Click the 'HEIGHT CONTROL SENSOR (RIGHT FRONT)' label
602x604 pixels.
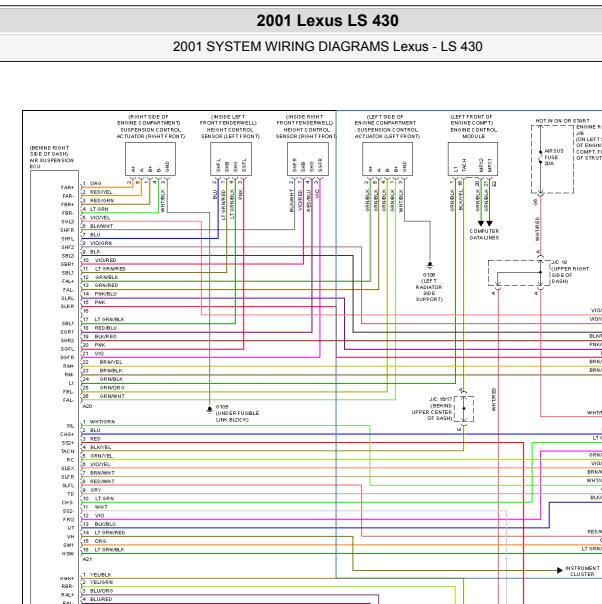[306, 133]
